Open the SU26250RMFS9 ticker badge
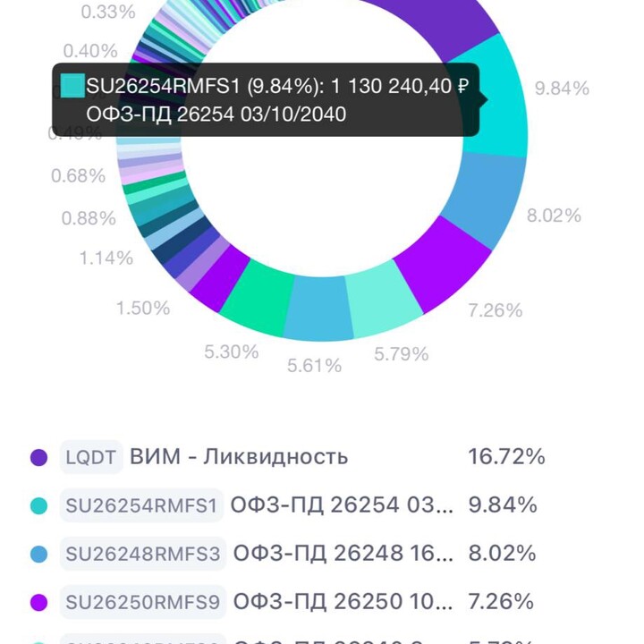 pyautogui.click(x=143, y=602)
